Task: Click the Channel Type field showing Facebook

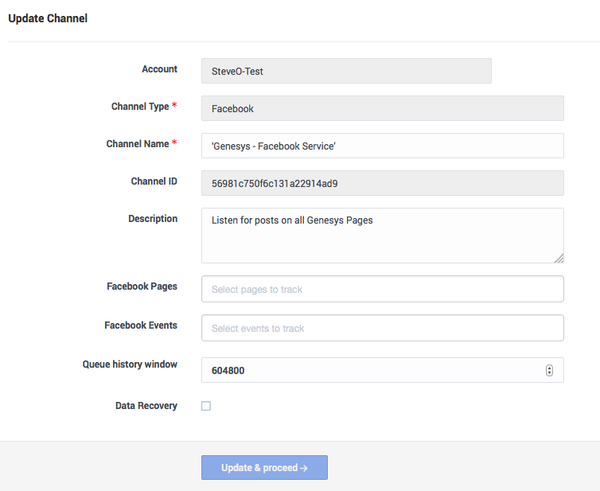Action: pos(382,108)
